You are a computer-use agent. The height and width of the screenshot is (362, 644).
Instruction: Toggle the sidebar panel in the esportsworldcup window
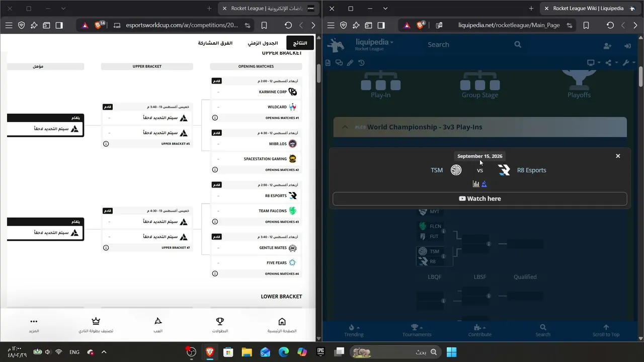click(59, 25)
